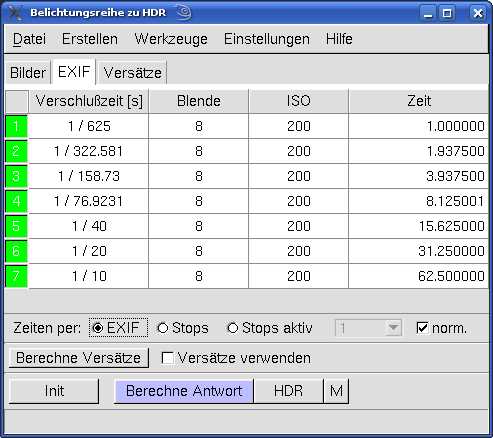Select shutter time cell 1 / 10
Screen dimensions: 493x438
click(x=89, y=276)
